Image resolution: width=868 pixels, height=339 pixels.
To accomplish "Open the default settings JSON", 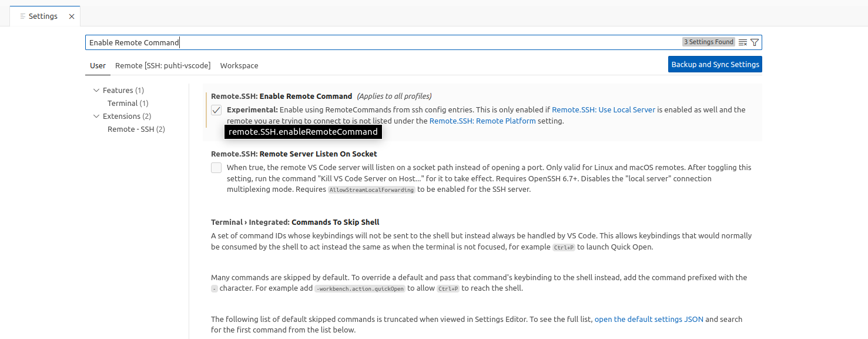I will click(648, 319).
